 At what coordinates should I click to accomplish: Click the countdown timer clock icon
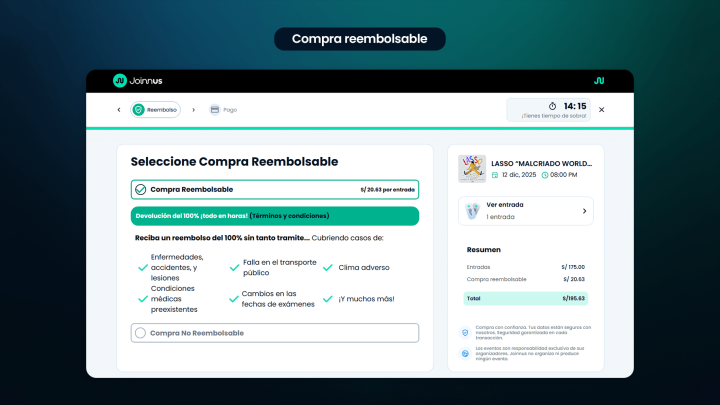[552, 105]
